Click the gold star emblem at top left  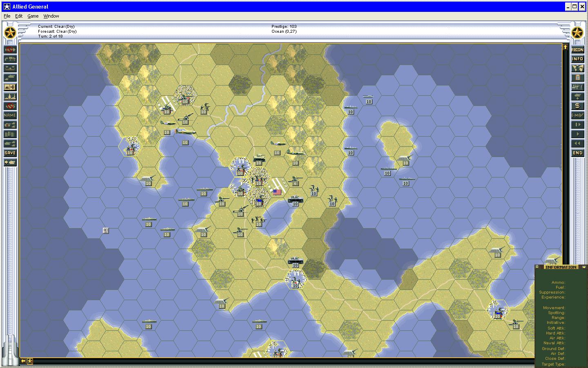pos(10,33)
